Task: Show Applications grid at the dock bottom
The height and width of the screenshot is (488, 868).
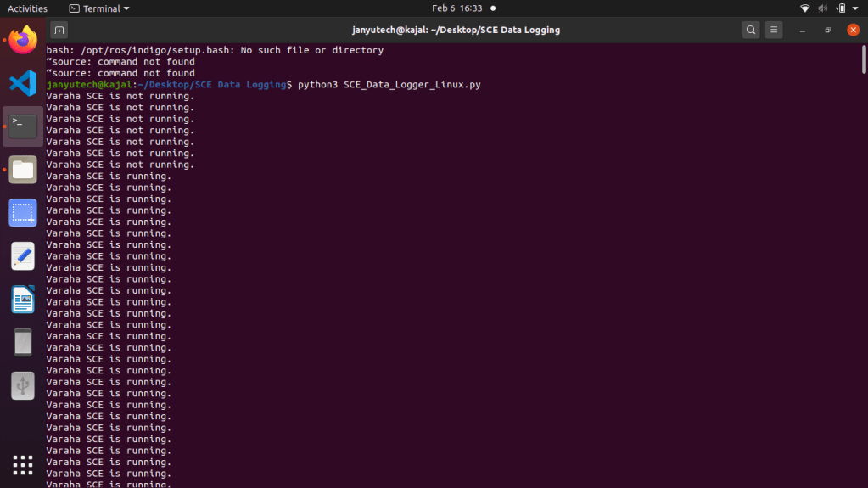Action: pos(23,464)
